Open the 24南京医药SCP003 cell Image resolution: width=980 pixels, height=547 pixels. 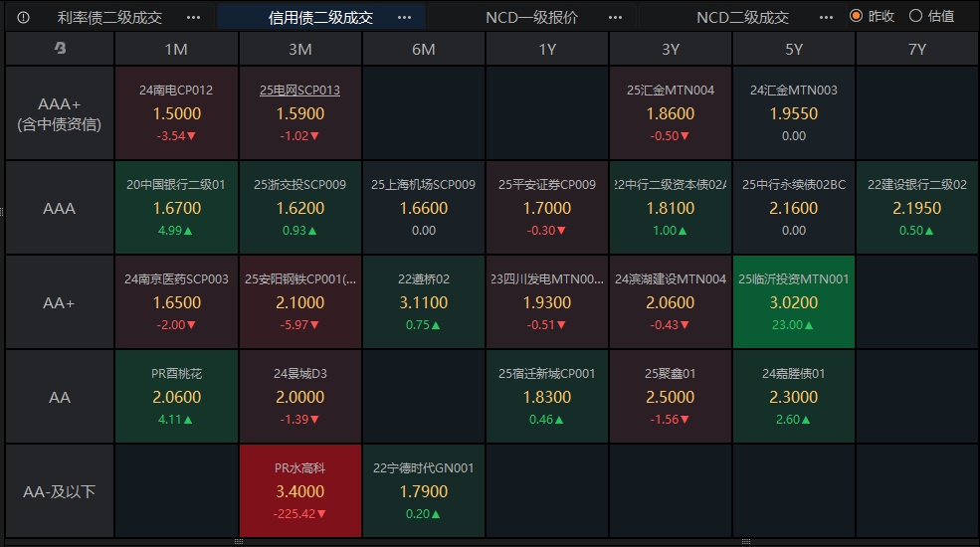[176, 302]
